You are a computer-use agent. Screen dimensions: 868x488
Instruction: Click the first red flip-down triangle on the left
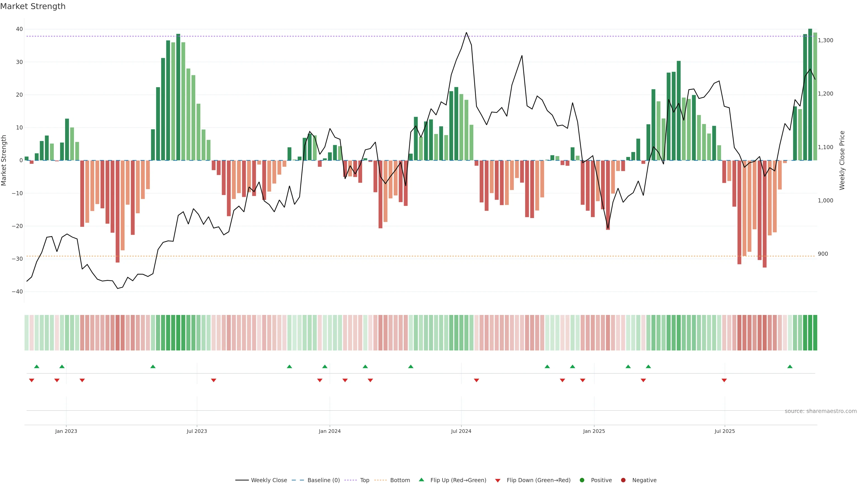coord(32,380)
